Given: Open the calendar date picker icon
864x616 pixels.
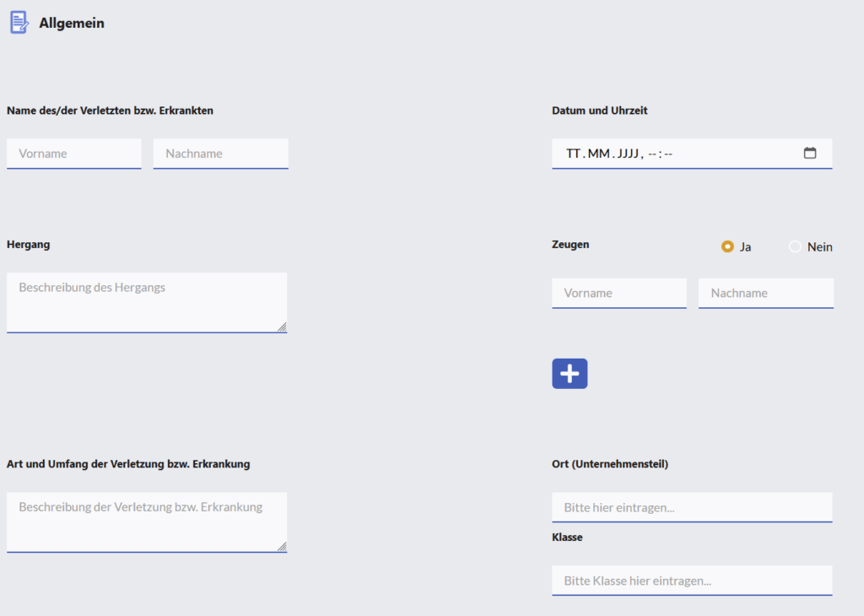Looking at the screenshot, I should pyautogui.click(x=809, y=154).
